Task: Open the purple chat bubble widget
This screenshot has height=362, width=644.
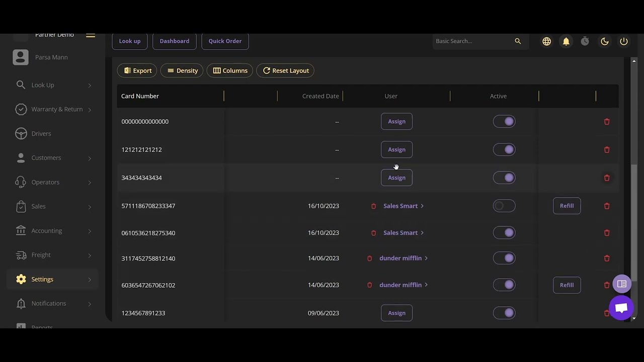Action: [621, 308]
